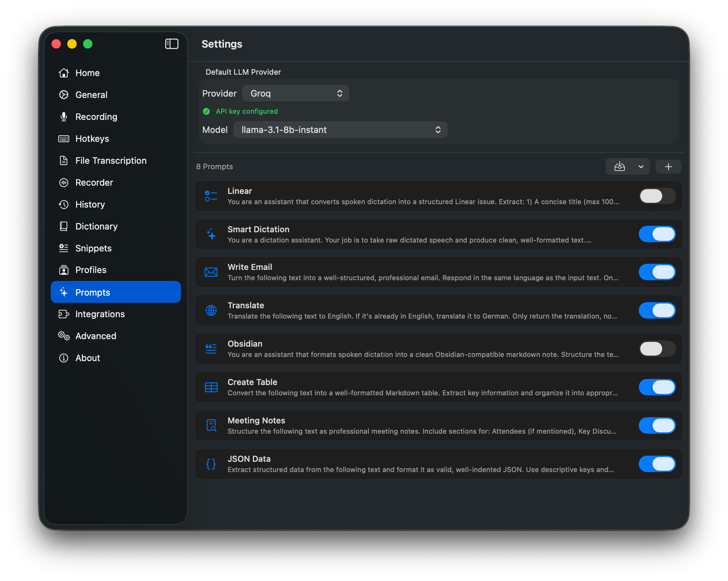Select General in the sidebar
This screenshot has width=728, height=581.
pyautogui.click(x=91, y=95)
